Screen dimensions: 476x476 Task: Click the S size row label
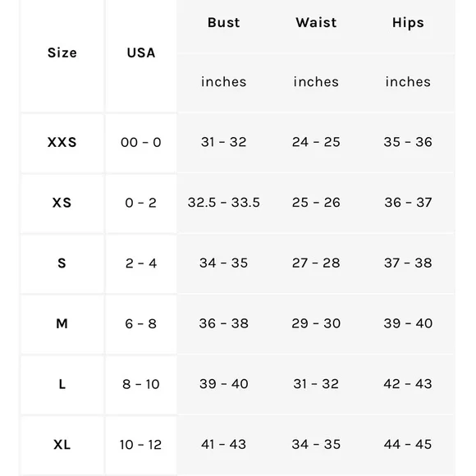pos(62,263)
